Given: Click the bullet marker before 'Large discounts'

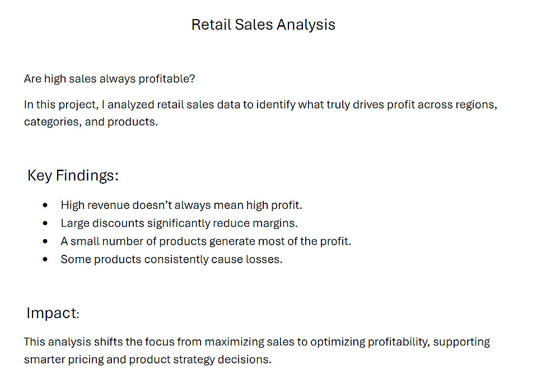Looking at the screenshot, I should (x=45, y=223).
